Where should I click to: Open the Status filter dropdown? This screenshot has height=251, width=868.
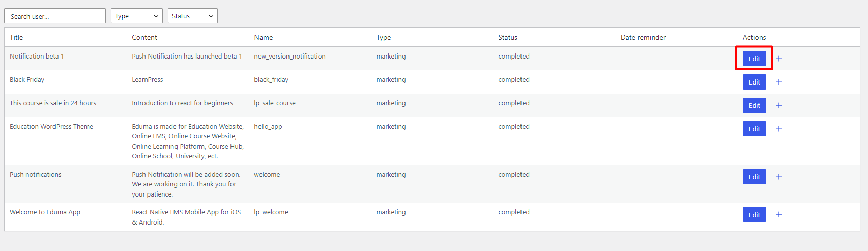point(193,16)
